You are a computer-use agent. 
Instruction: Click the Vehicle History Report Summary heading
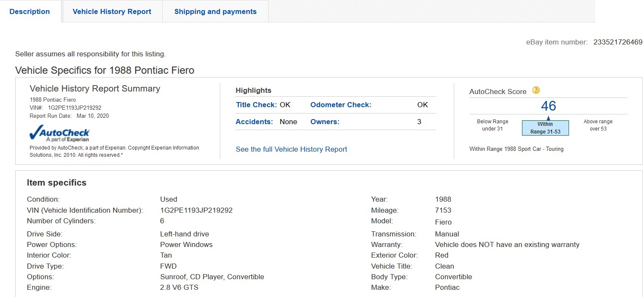[x=95, y=89]
